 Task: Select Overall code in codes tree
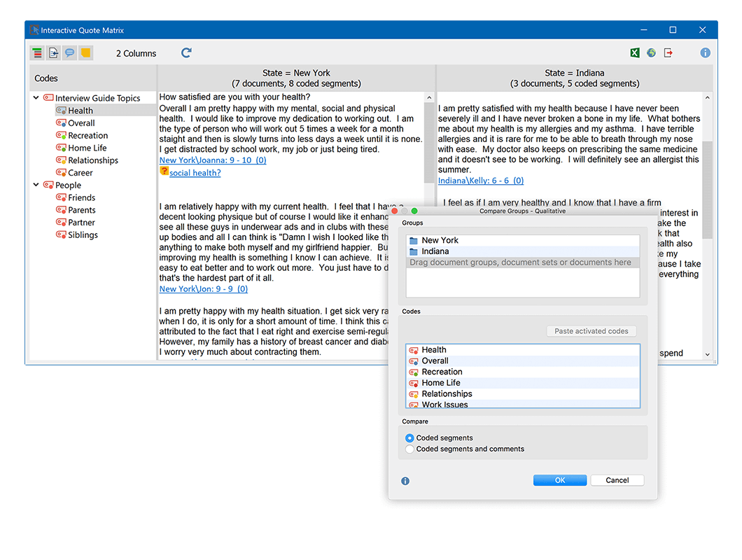click(x=81, y=123)
